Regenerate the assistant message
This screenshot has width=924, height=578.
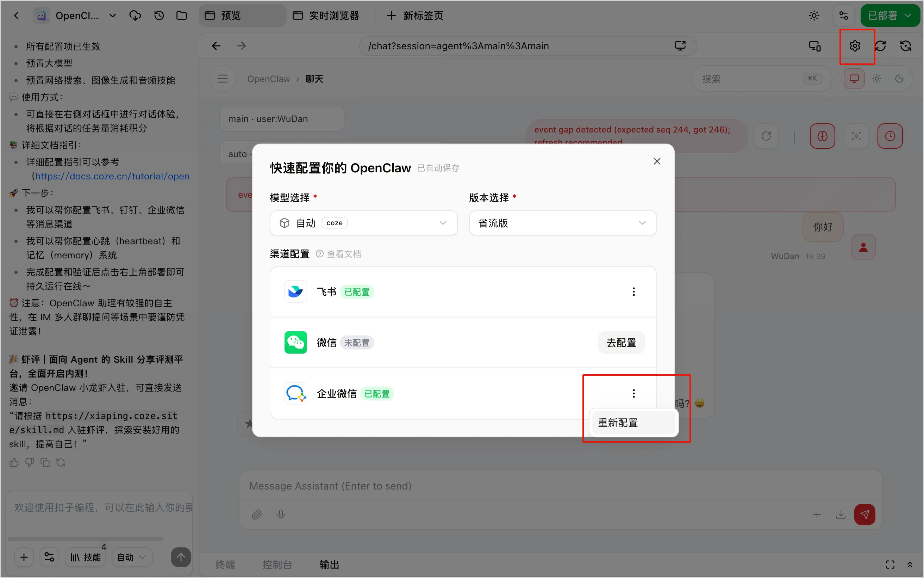click(x=61, y=462)
